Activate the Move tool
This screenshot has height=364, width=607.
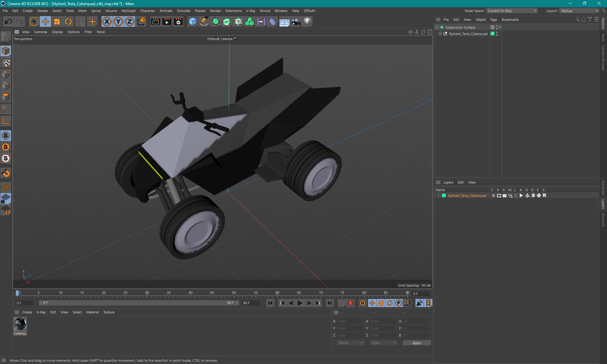coord(46,21)
